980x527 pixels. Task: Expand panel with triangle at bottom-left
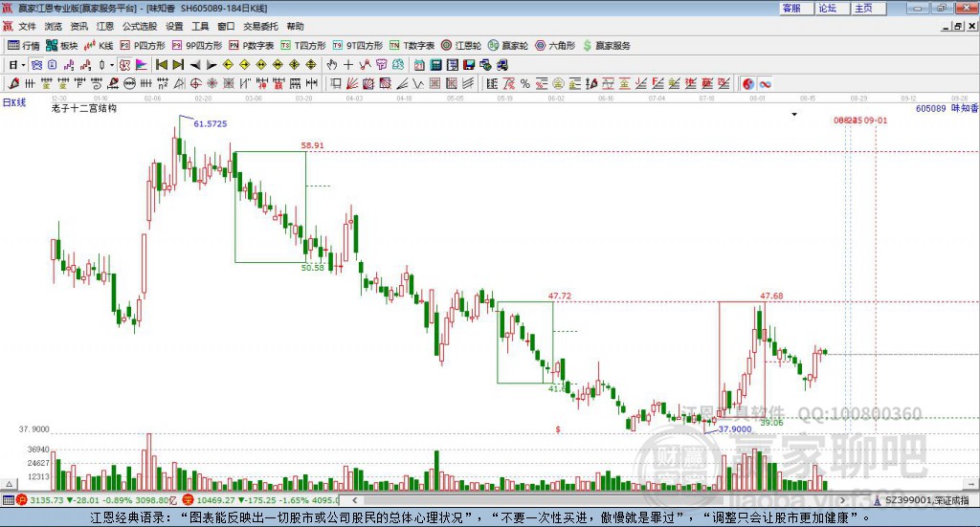pyautogui.click(x=10, y=484)
